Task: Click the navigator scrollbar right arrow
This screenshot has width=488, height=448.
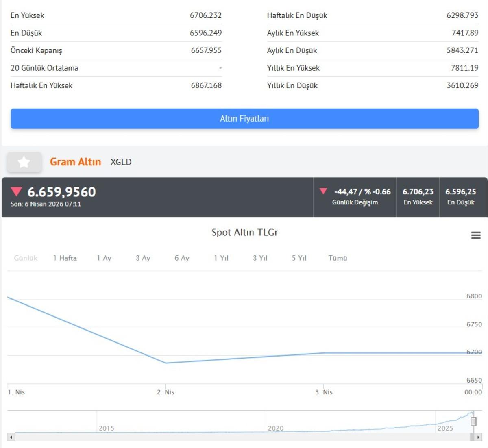Action: coord(477,437)
